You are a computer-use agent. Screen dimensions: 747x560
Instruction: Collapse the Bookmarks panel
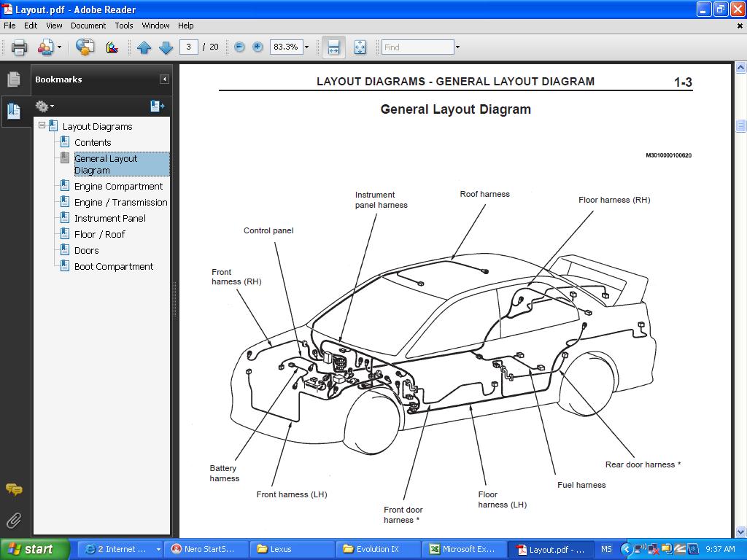click(x=164, y=79)
